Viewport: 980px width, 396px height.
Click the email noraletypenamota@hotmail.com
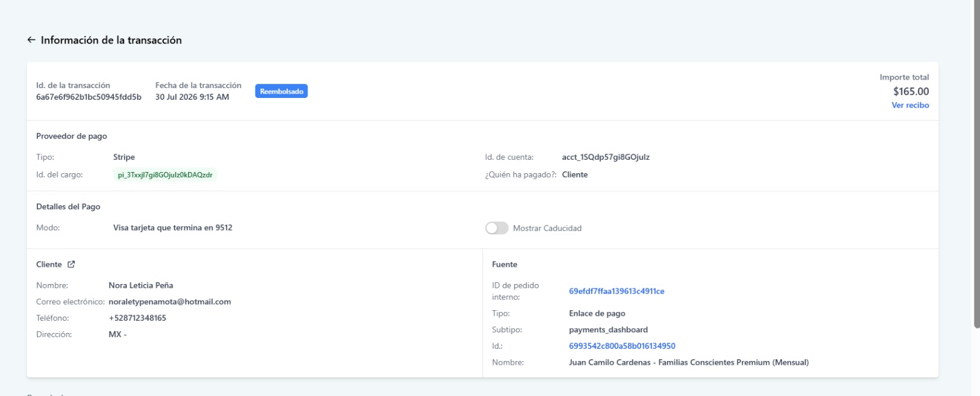[x=170, y=302]
